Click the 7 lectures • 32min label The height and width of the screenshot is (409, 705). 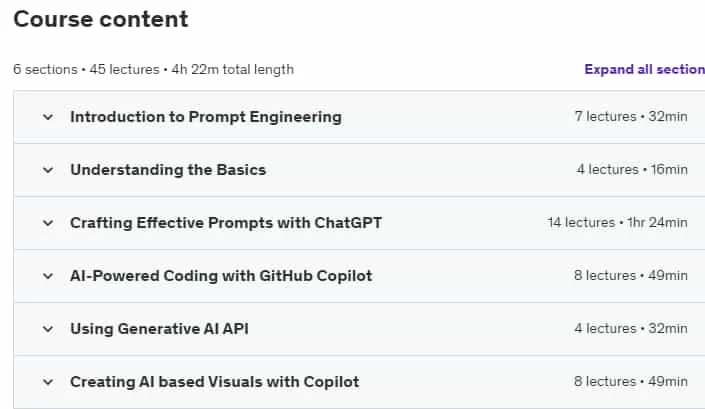631,116
